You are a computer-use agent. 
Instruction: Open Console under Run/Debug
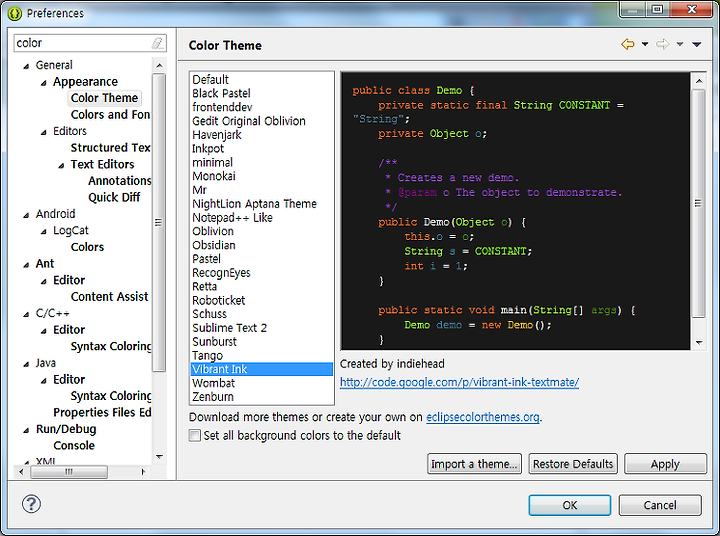[x=74, y=445]
